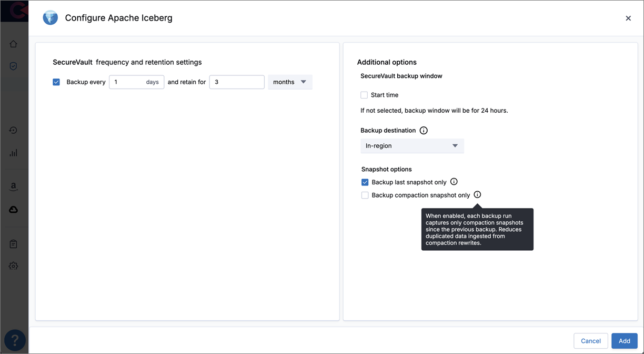Uncheck the Backup every checkbox
The image size is (644, 354).
(x=56, y=82)
